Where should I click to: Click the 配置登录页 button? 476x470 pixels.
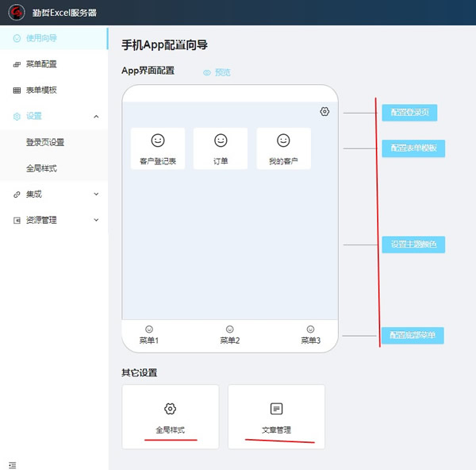(x=409, y=113)
